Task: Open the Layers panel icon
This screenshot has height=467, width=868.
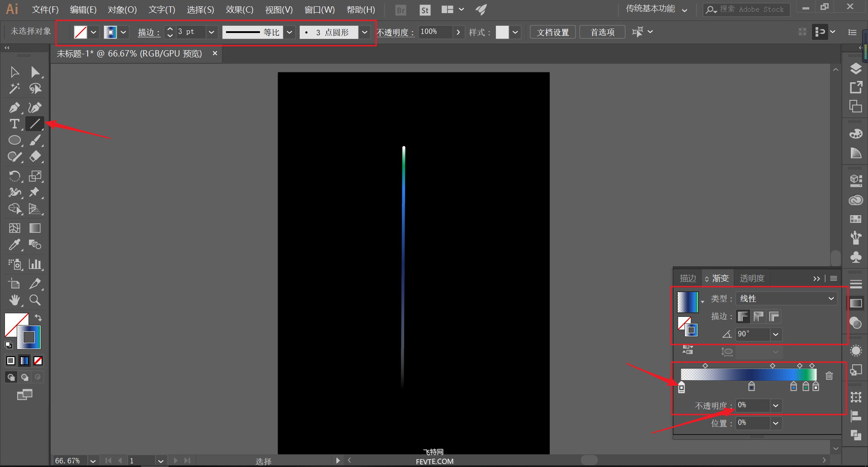Action: click(855, 69)
